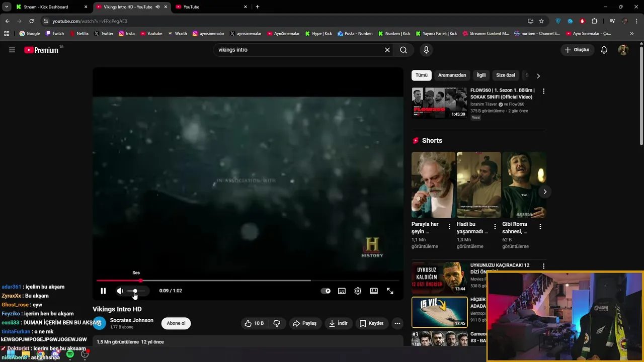The width and height of the screenshot is (644, 362).
Task: Open the player settings gear
Action: (x=358, y=291)
